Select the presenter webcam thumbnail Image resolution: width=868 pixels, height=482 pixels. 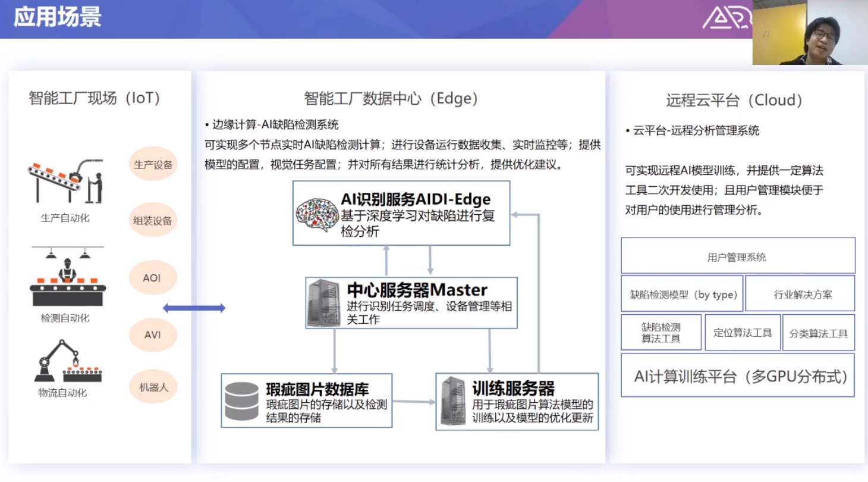810,32
